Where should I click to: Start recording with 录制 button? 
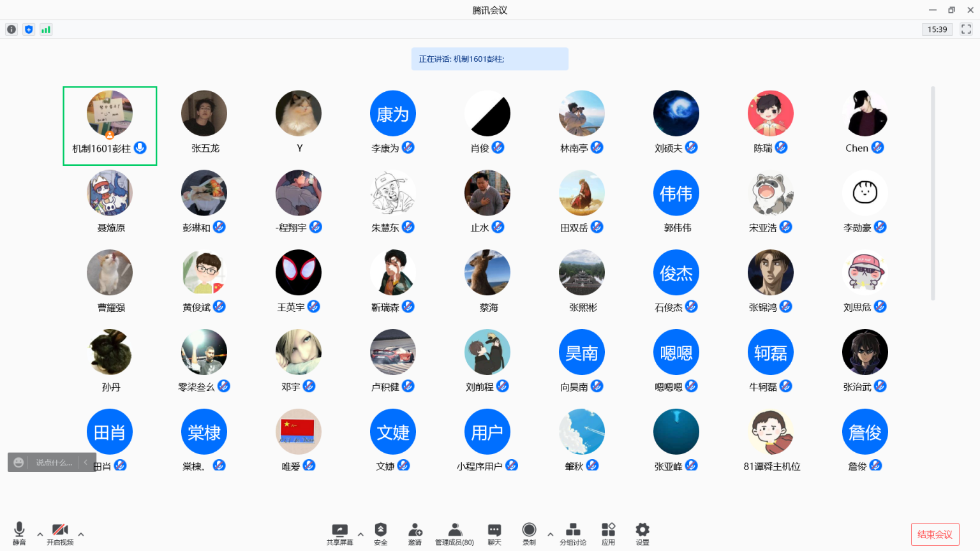click(529, 534)
